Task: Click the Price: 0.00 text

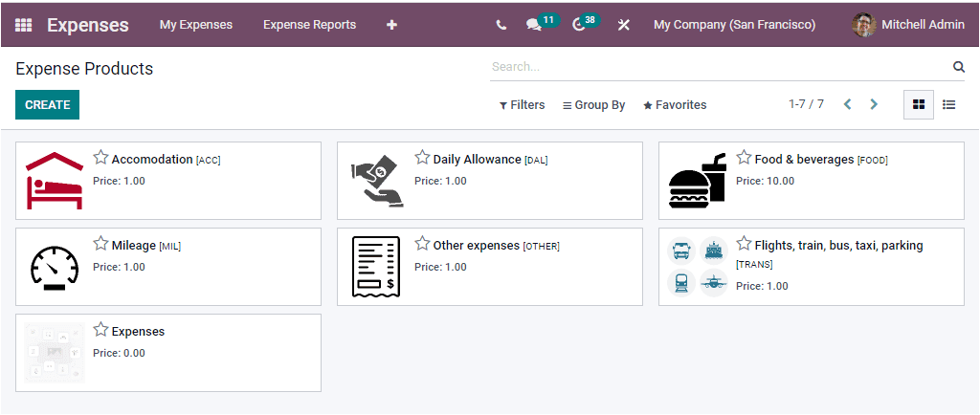Action: (x=119, y=353)
